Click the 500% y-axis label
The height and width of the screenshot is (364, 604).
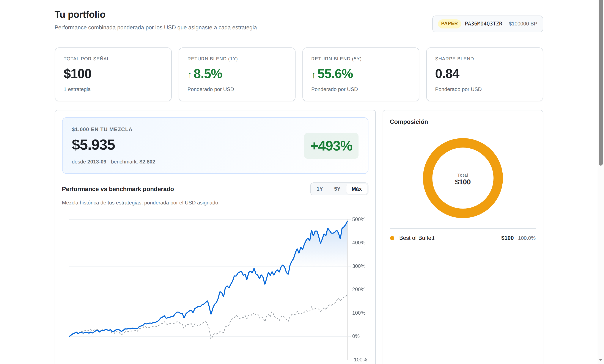click(x=358, y=219)
